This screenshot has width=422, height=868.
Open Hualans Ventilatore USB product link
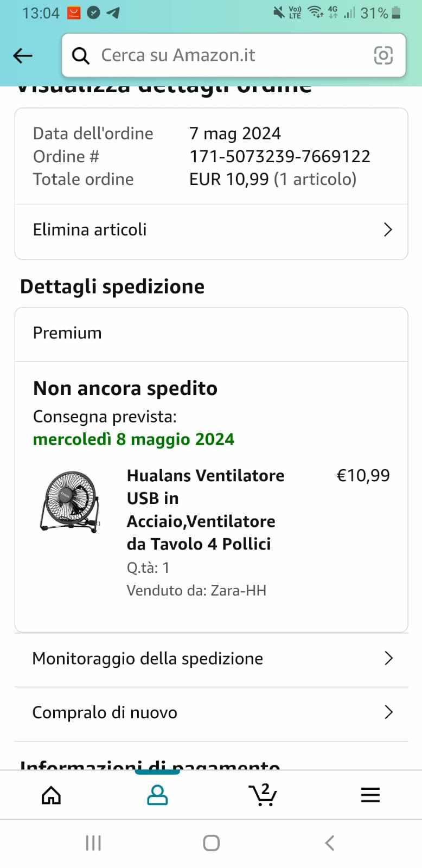206,509
